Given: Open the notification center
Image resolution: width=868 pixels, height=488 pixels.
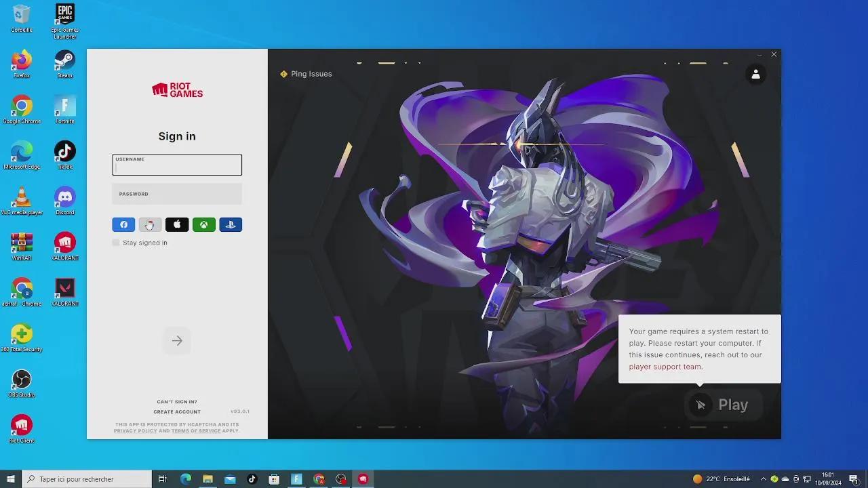Looking at the screenshot, I should pos(854,479).
